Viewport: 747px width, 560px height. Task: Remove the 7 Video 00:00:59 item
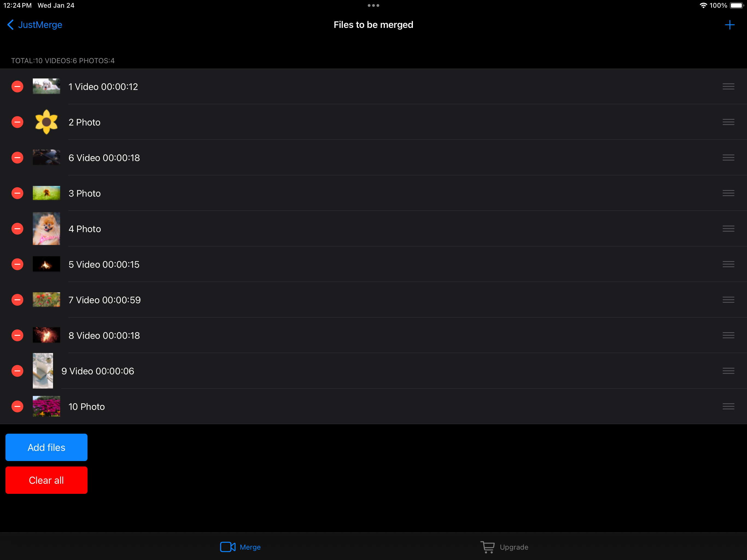tap(17, 300)
